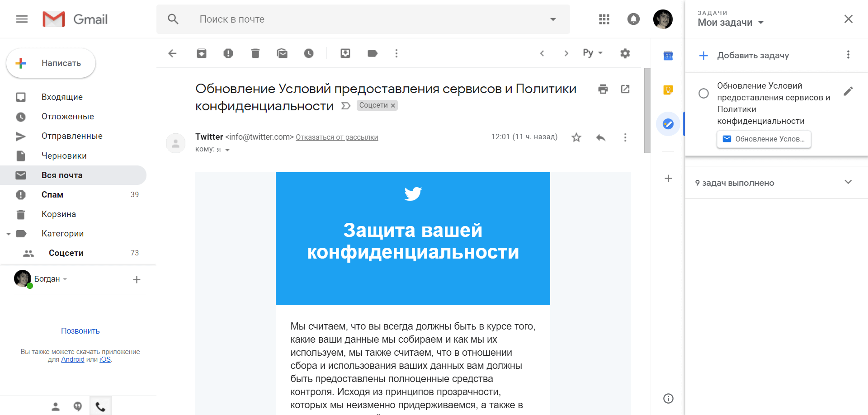Expand the 9 completed tasks list

point(848,182)
